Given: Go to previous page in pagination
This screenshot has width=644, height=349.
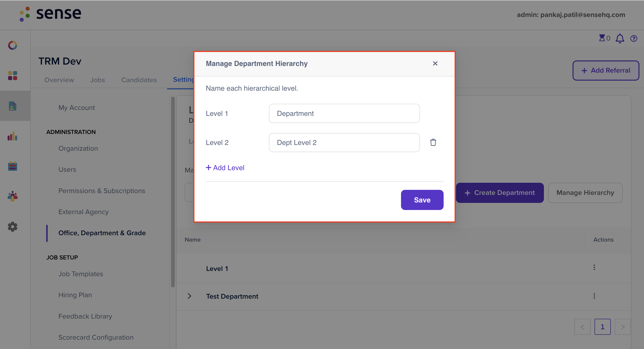Looking at the screenshot, I should tap(582, 327).
